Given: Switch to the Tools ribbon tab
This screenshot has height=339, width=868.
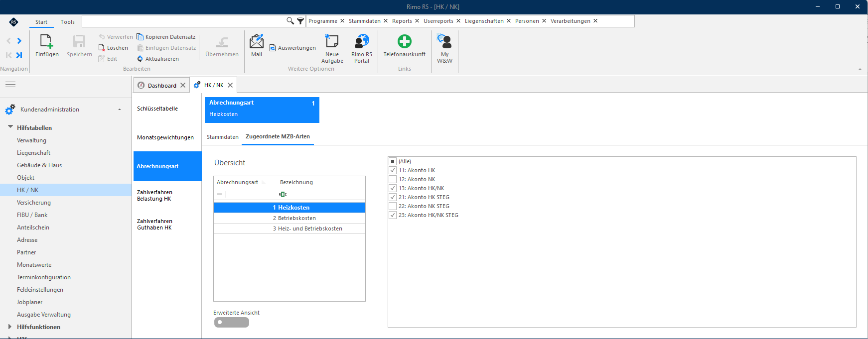Looking at the screenshot, I should tap(68, 22).
